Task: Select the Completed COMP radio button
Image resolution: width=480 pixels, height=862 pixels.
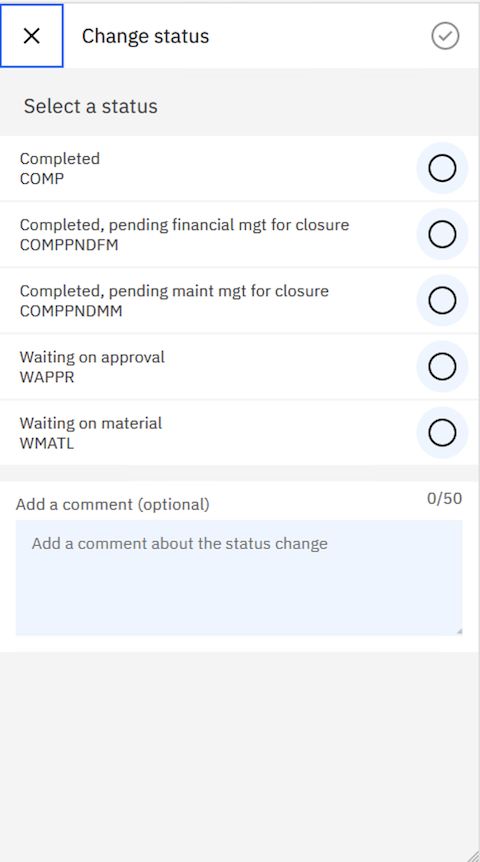Action: coord(442,168)
